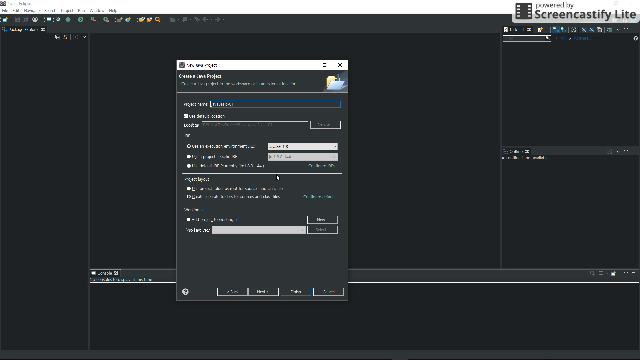The height and width of the screenshot is (360, 640).
Task: Click the Task List Find search field
Action: (527, 38)
